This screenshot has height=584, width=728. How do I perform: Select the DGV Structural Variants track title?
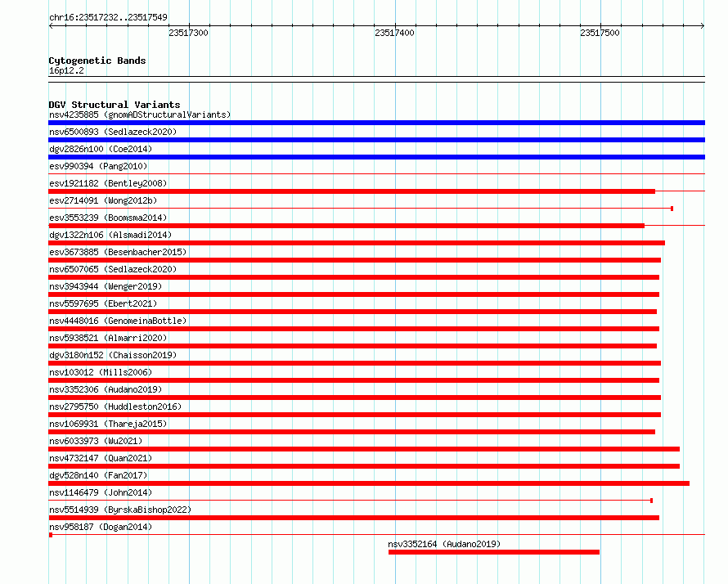[x=115, y=105]
